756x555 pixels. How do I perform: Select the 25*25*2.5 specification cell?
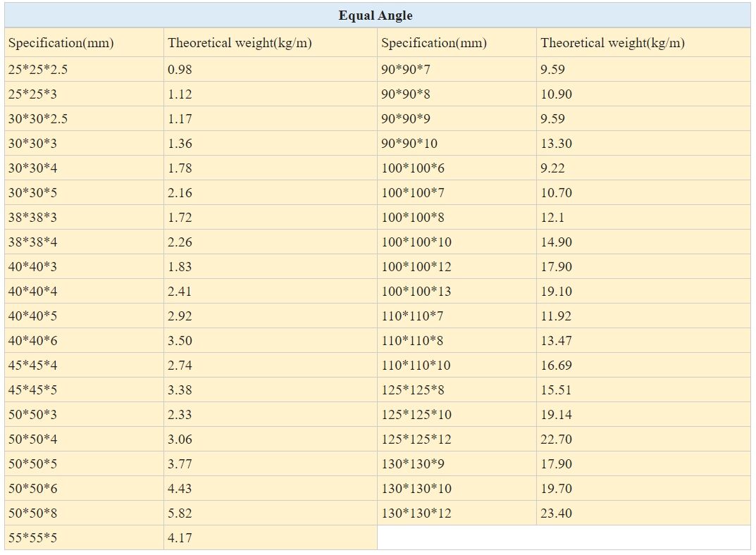(x=38, y=70)
